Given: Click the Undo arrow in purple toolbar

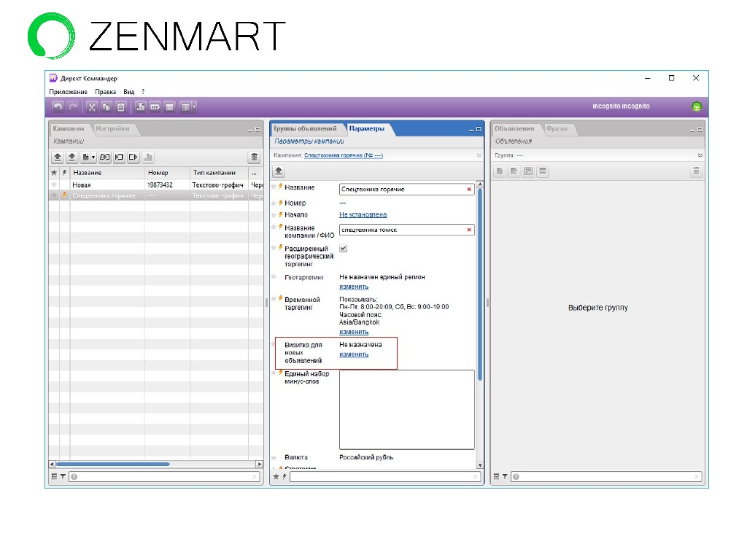Looking at the screenshot, I should [58, 106].
